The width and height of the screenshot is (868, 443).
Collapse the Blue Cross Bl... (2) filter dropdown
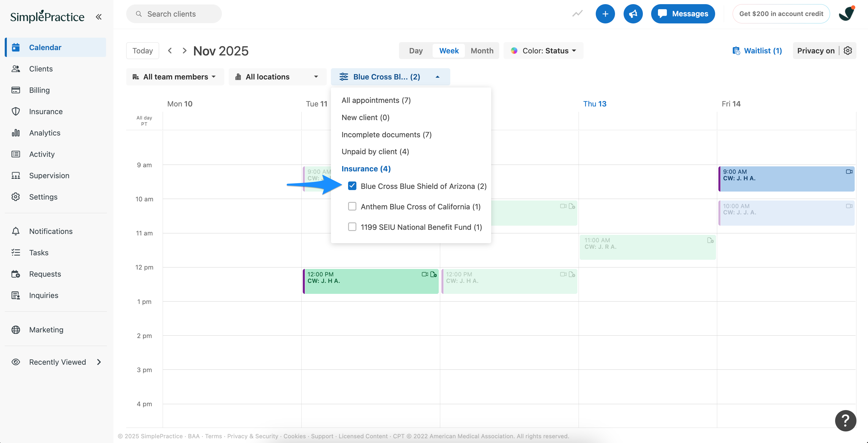(x=390, y=77)
